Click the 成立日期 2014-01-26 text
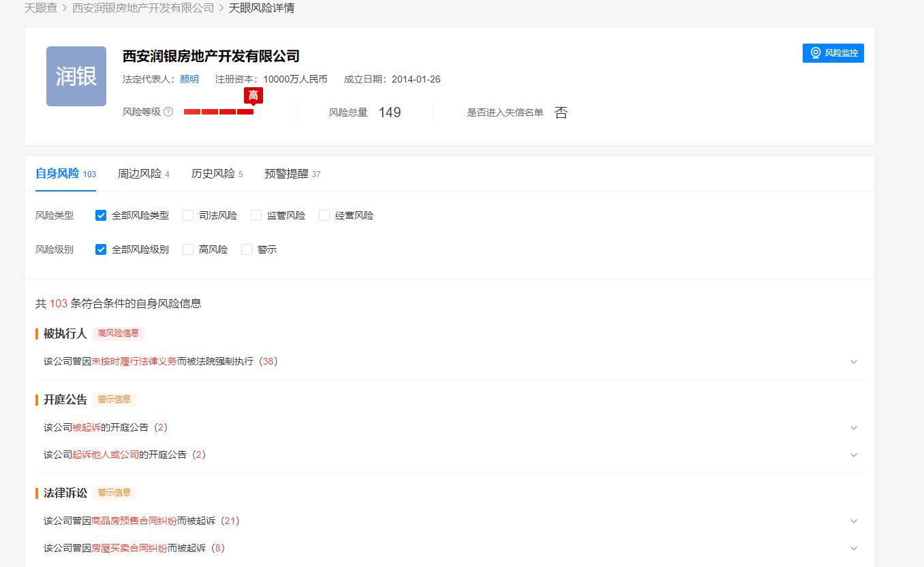Image resolution: width=924 pixels, height=567 pixels. click(x=392, y=79)
